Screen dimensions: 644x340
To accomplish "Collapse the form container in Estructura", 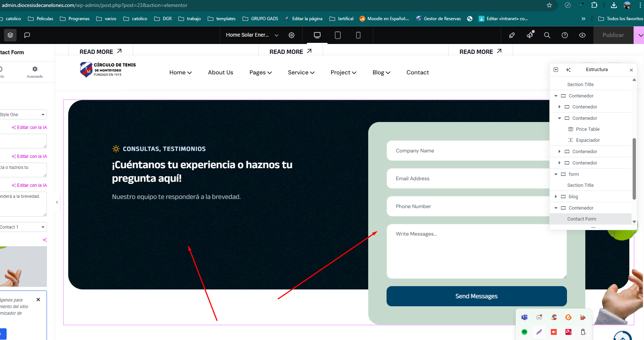I will point(556,174).
